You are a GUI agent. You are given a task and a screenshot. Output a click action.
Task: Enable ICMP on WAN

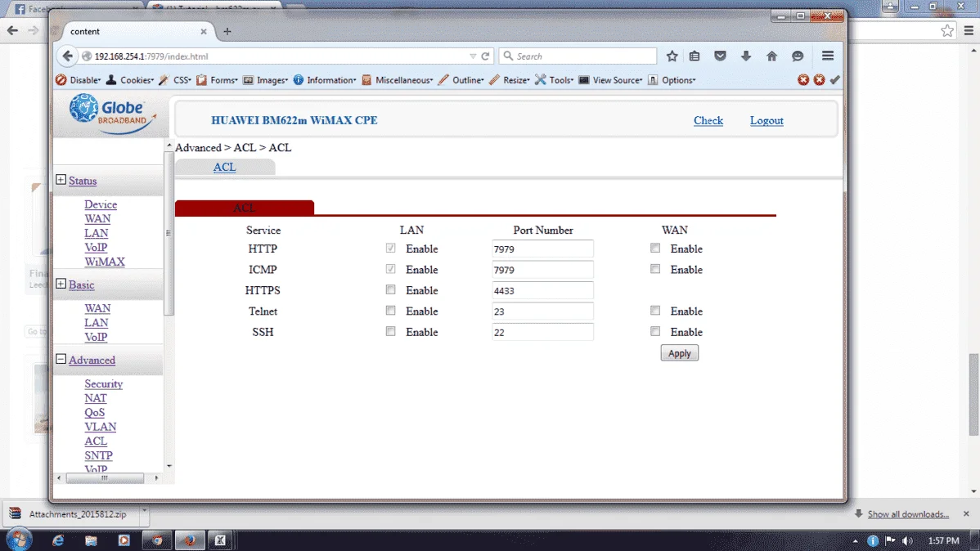655,269
